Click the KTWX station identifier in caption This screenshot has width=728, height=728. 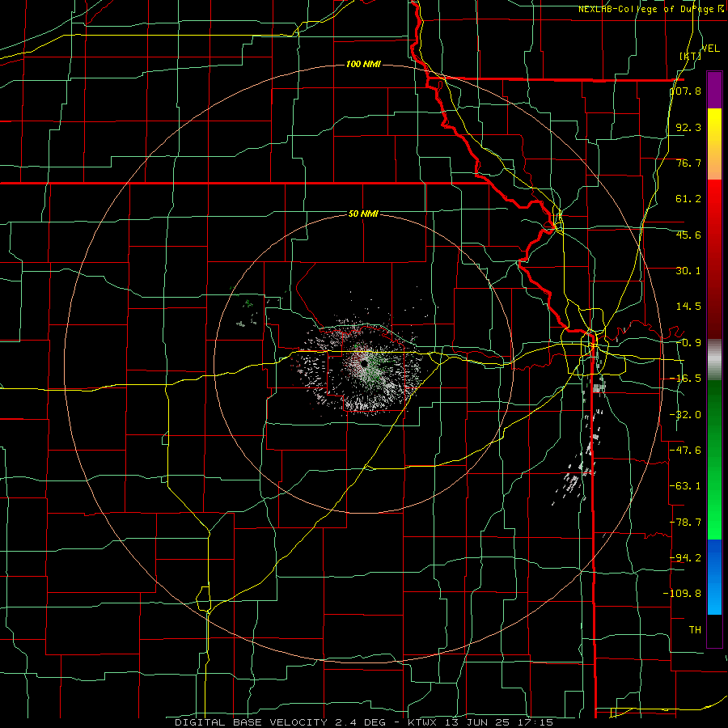click(x=425, y=722)
